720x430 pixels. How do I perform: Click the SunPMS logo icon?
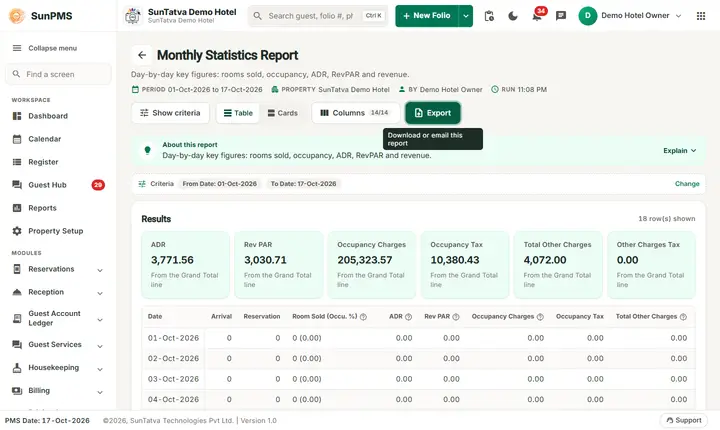(17, 16)
